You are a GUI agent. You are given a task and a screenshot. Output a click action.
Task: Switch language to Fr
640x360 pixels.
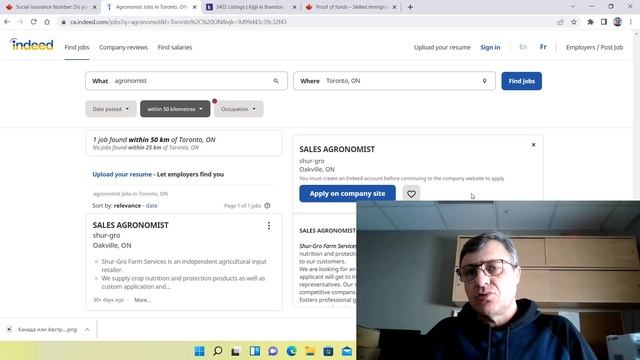pyautogui.click(x=543, y=47)
